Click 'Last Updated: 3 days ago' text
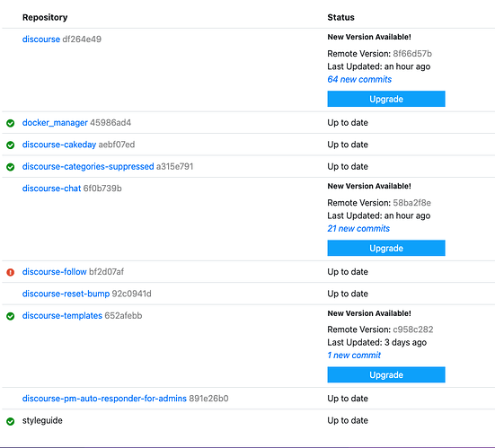The image size is (495, 448). click(x=377, y=342)
